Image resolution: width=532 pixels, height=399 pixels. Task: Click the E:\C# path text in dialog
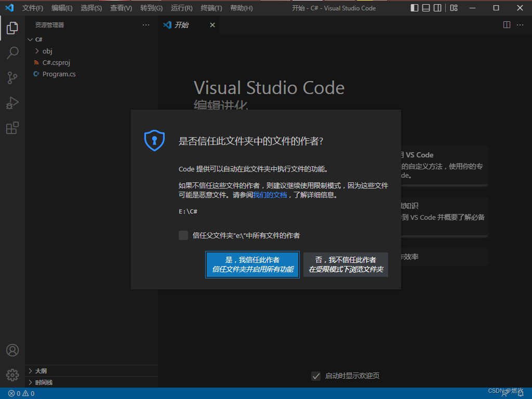(188, 211)
